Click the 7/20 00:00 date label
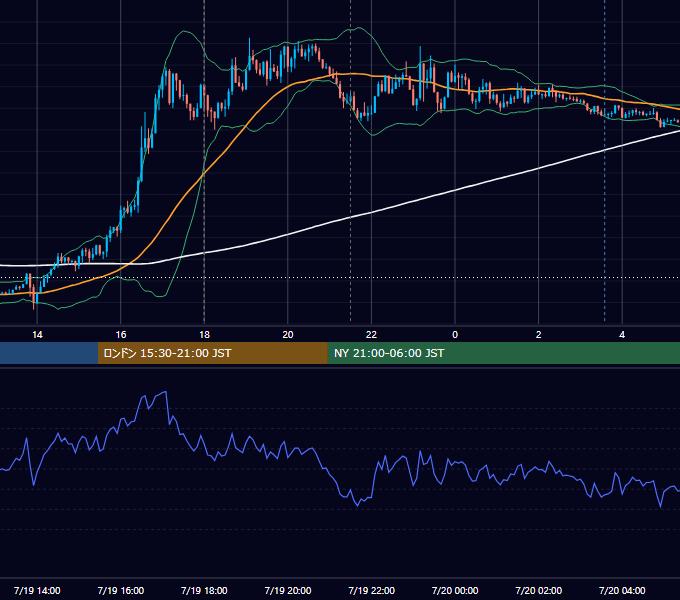This screenshot has width=680, height=600. (x=455, y=590)
